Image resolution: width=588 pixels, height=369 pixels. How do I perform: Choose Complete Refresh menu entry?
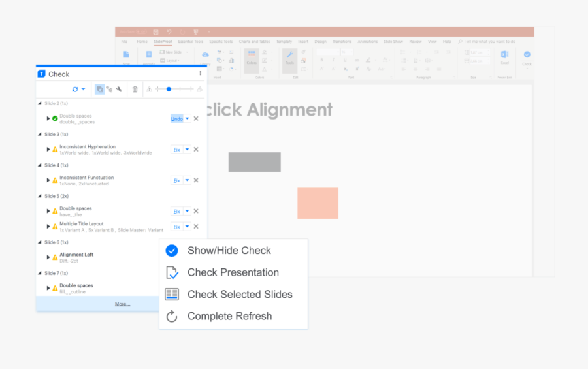pos(229,316)
